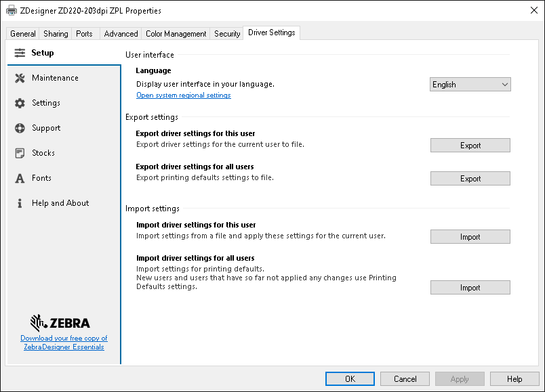Select the Color Management tab
The height and width of the screenshot is (392, 545).
(176, 32)
